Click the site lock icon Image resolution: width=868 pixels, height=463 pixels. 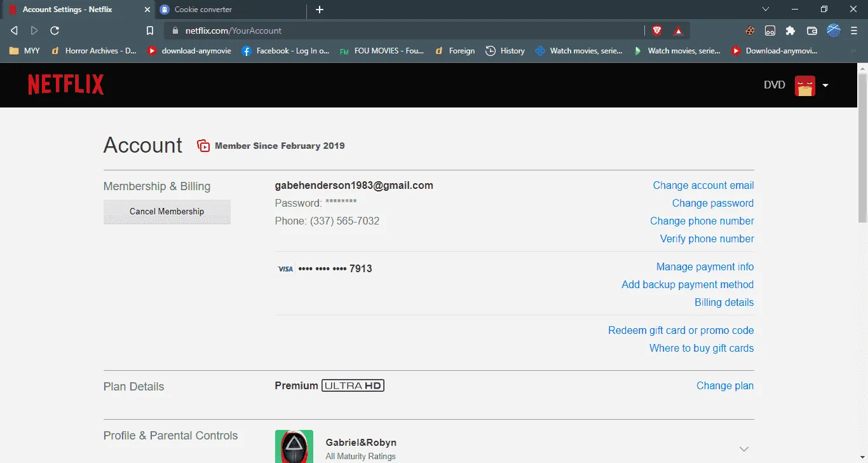[x=175, y=31]
